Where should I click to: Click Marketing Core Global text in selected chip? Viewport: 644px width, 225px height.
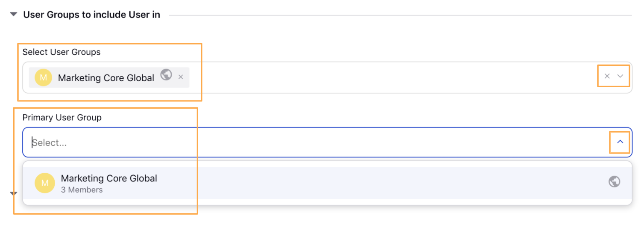(106, 78)
